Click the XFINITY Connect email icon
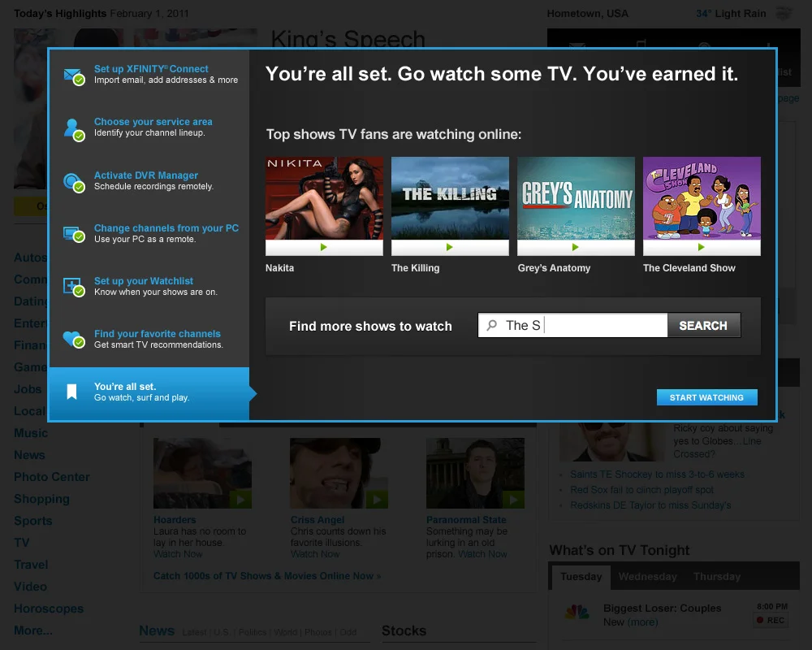812x650 pixels. [x=74, y=76]
